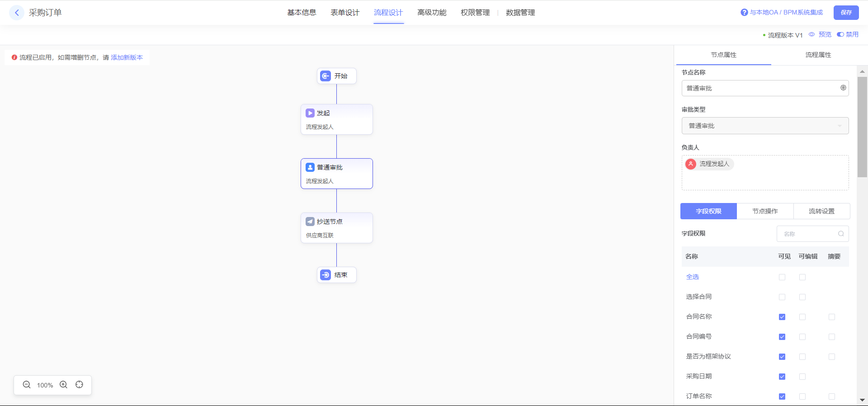868x406 pixels.
Task: Enable editable checkbox for 合同编号
Action: tap(802, 337)
